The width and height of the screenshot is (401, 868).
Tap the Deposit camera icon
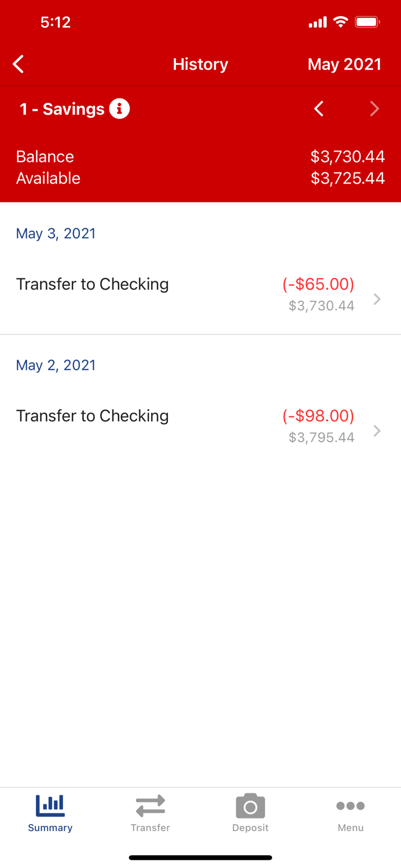click(251, 806)
